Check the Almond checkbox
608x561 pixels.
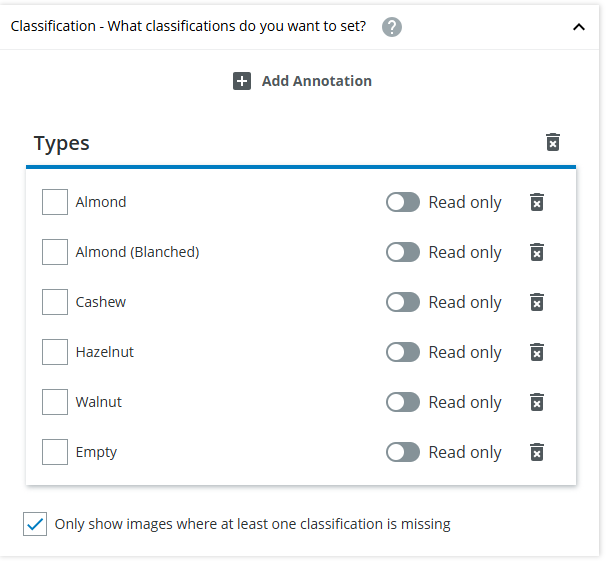pyautogui.click(x=55, y=202)
